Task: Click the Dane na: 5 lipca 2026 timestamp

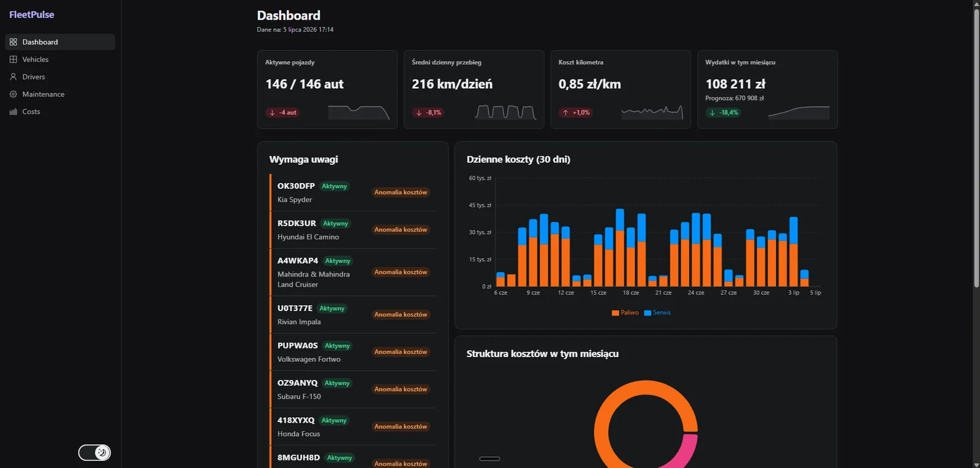Action: [295, 29]
